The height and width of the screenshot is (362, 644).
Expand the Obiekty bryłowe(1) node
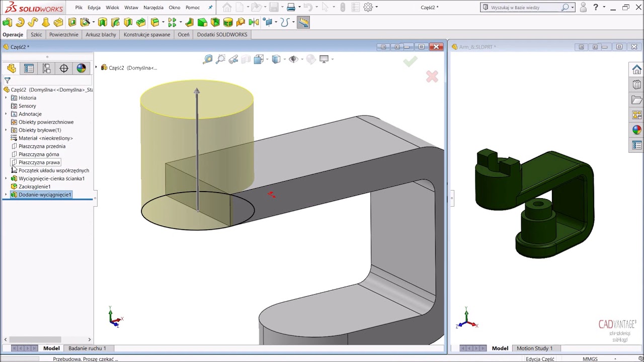6,130
